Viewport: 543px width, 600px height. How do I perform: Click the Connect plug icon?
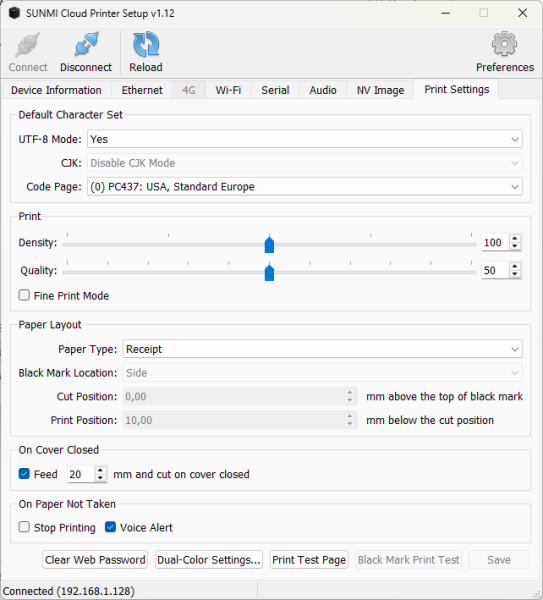pyautogui.click(x=28, y=45)
